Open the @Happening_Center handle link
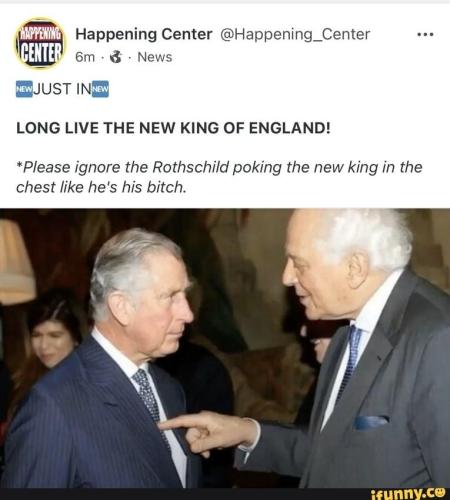 (295, 34)
